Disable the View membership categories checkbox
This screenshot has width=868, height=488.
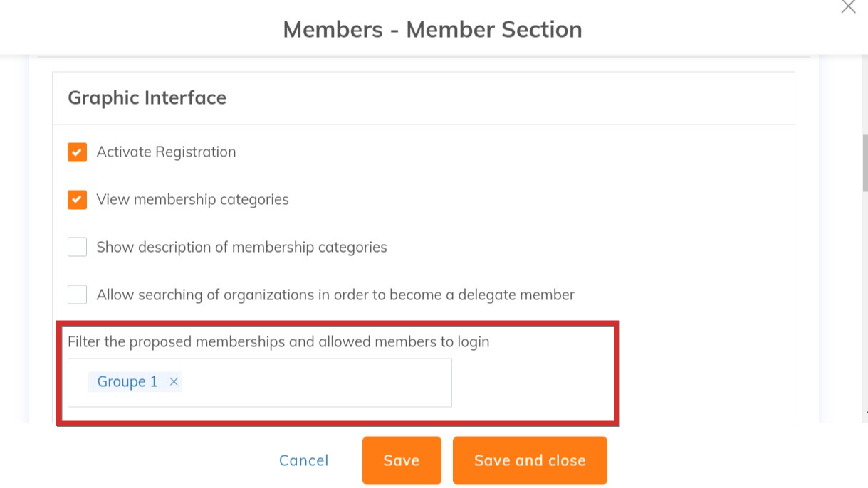coord(77,200)
